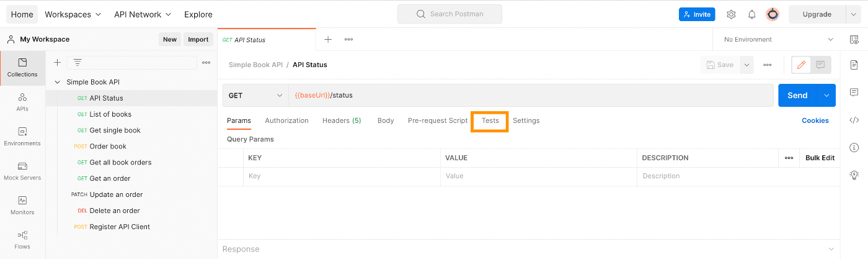Open the tab bar more options ellipsis
868x259 pixels.
(348, 39)
